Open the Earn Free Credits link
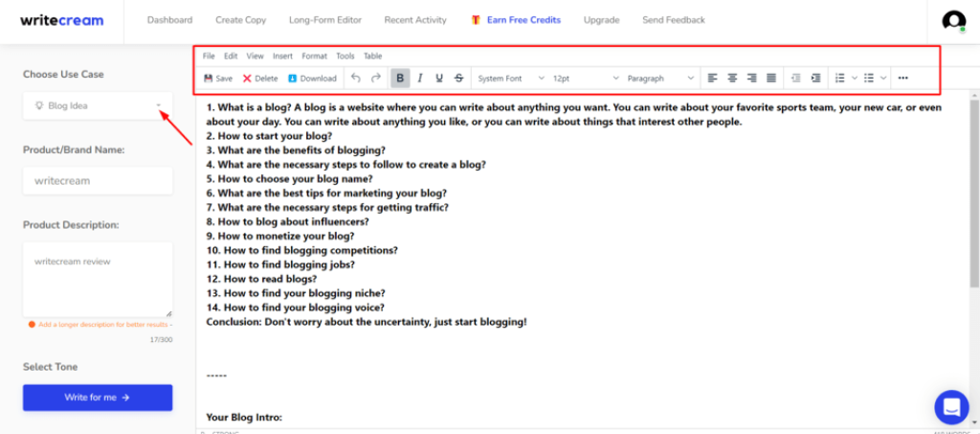The height and width of the screenshot is (434, 980). (x=516, y=20)
